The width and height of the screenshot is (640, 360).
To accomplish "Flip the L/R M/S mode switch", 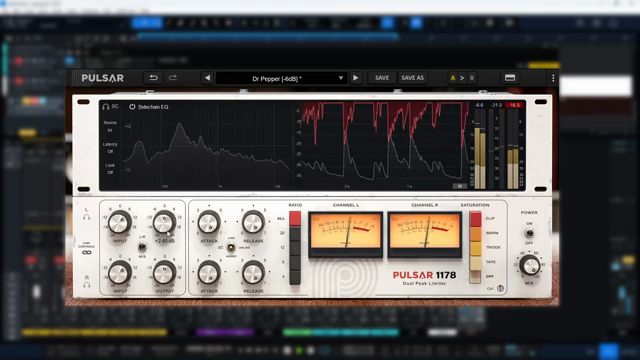I will click(142, 247).
